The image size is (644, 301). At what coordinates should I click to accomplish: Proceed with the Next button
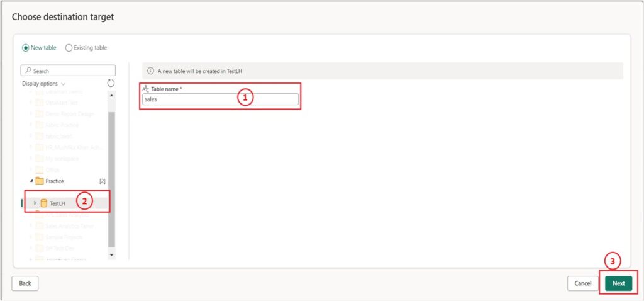pos(619,283)
